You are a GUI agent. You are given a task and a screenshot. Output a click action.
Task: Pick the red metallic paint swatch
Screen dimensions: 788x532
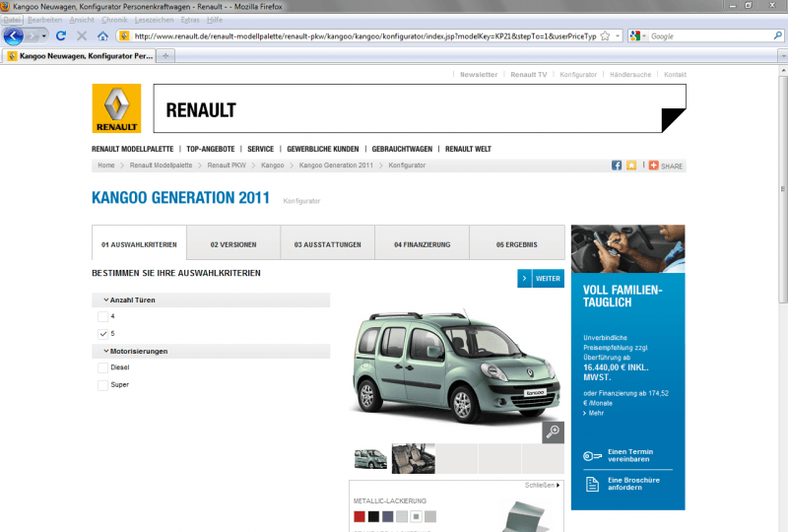[x=360, y=516]
